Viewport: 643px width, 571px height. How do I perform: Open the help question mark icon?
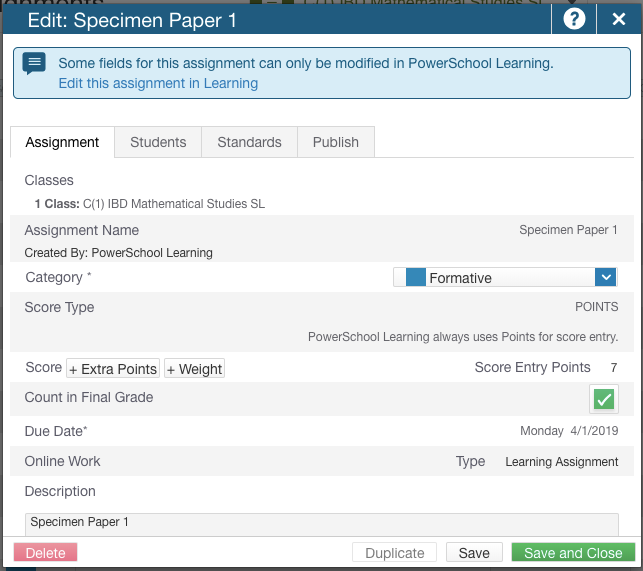[x=574, y=19]
